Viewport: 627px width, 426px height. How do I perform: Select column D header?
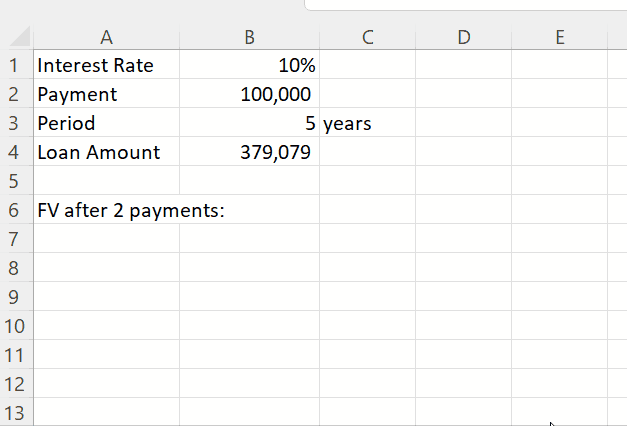[x=463, y=38]
